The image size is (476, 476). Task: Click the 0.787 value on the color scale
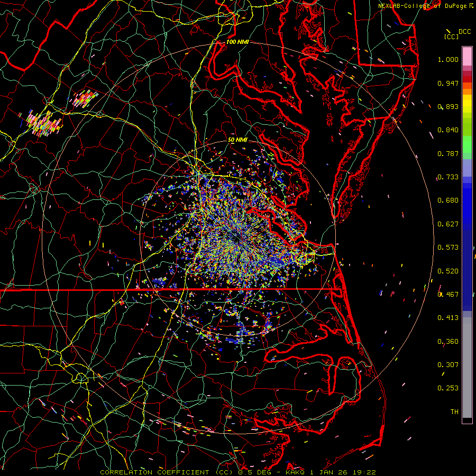pos(448,153)
